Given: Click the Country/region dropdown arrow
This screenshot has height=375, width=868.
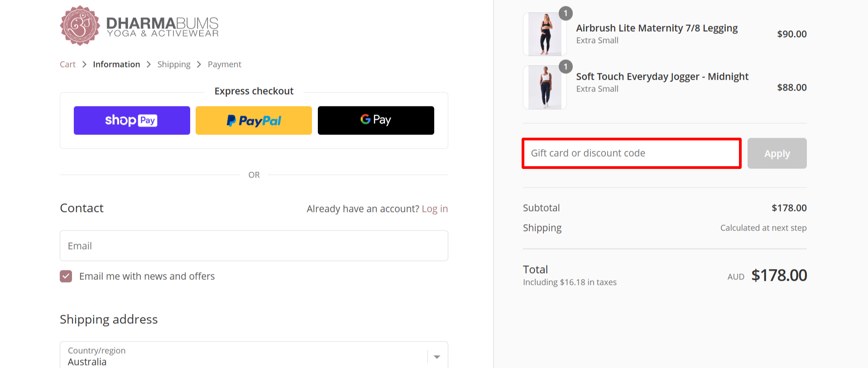Looking at the screenshot, I should (x=437, y=357).
